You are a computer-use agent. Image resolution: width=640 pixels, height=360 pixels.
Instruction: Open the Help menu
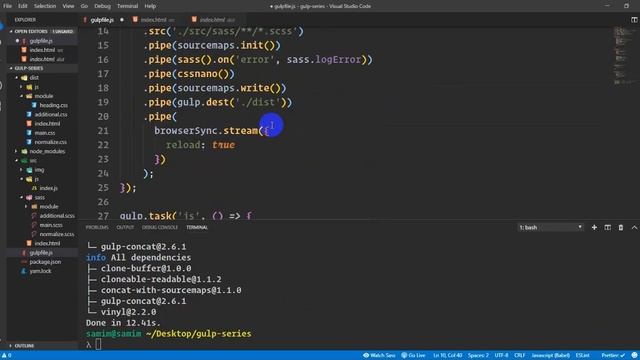click(150, 6)
